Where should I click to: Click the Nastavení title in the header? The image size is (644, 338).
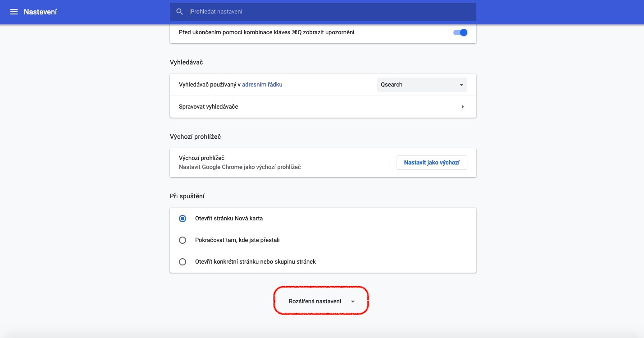[x=41, y=12]
